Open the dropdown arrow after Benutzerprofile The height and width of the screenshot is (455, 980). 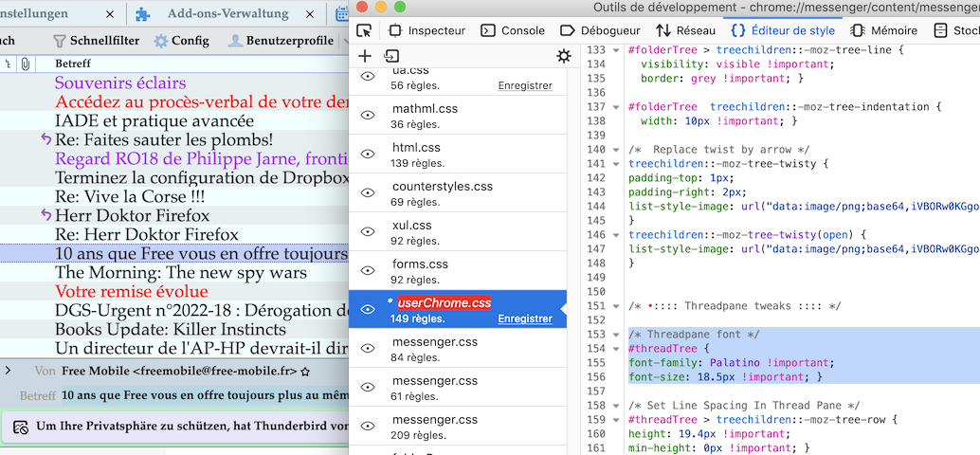[345, 42]
